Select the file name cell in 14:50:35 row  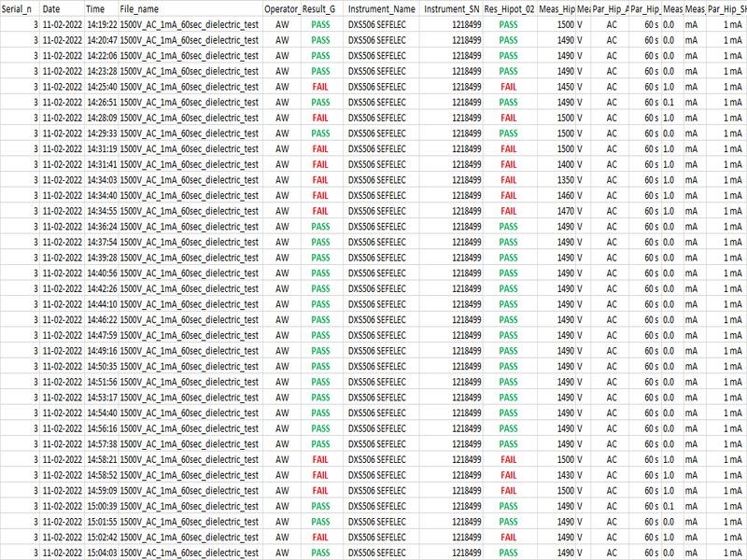[x=190, y=367]
